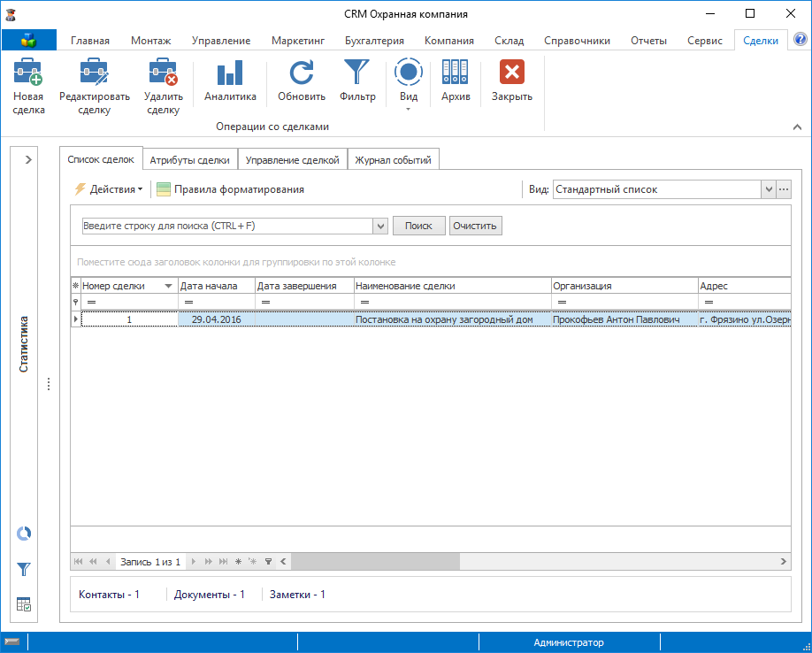Go to last record navigator button
Viewport: 812px width, 653px height.
click(x=223, y=561)
